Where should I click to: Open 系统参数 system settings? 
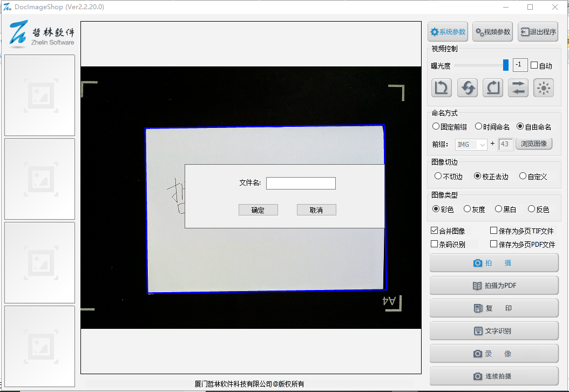coord(448,32)
